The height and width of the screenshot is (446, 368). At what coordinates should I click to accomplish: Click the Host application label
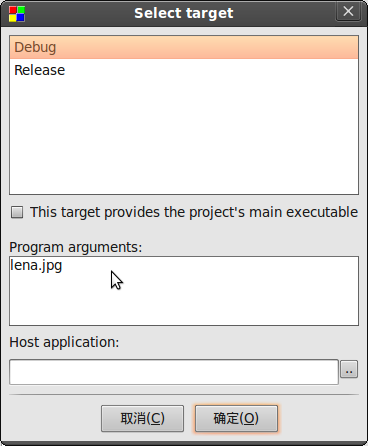click(x=64, y=342)
